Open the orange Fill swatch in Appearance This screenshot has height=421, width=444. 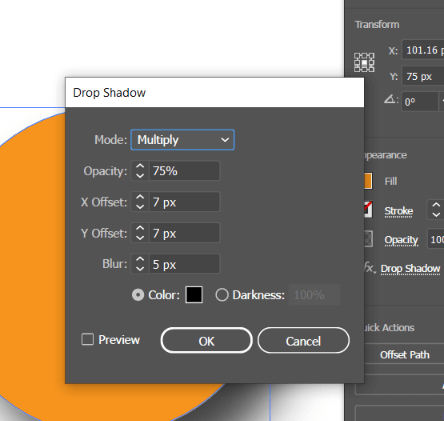[368, 181]
